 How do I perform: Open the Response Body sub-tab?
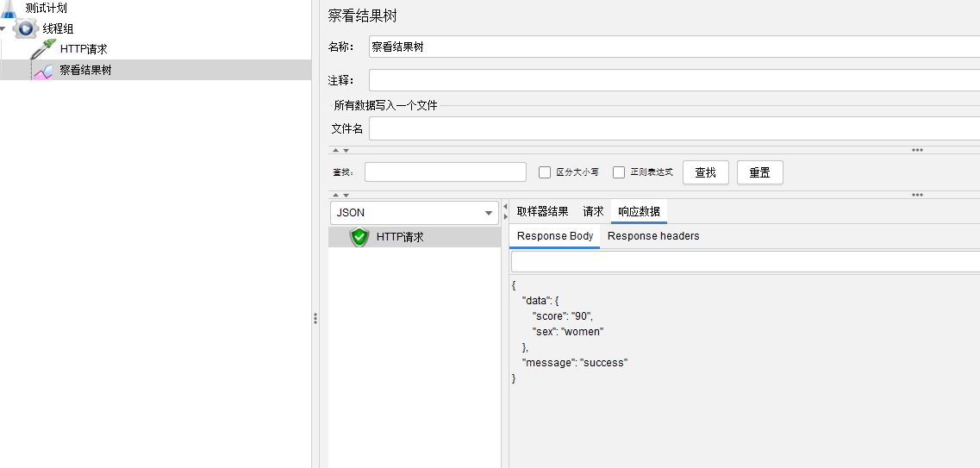(x=555, y=236)
